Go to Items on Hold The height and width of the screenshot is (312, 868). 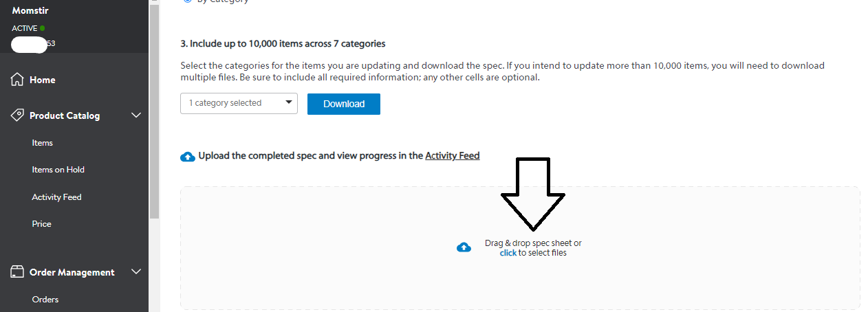click(x=58, y=170)
